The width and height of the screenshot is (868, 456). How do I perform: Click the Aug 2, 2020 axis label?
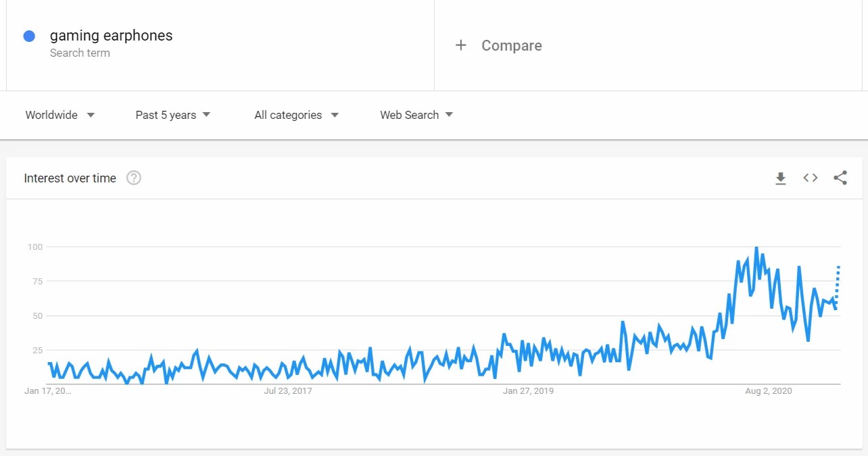(768, 390)
